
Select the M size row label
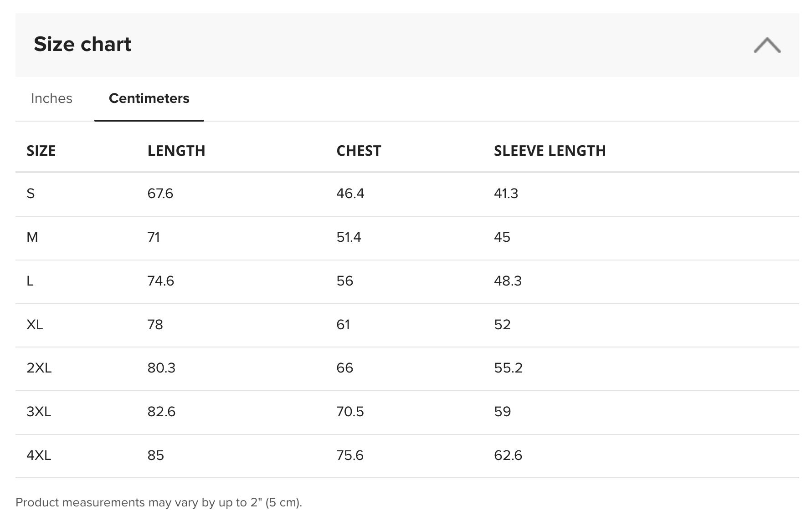point(32,237)
